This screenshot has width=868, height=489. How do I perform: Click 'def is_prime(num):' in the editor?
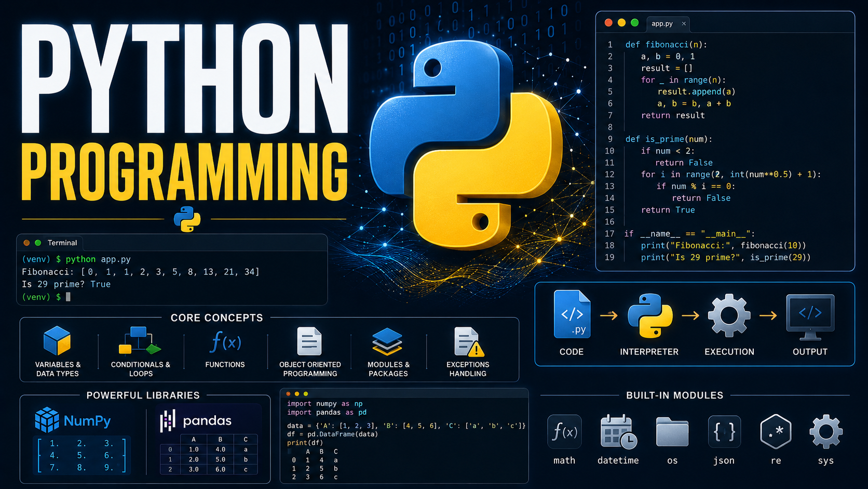pyautogui.click(x=669, y=139)
